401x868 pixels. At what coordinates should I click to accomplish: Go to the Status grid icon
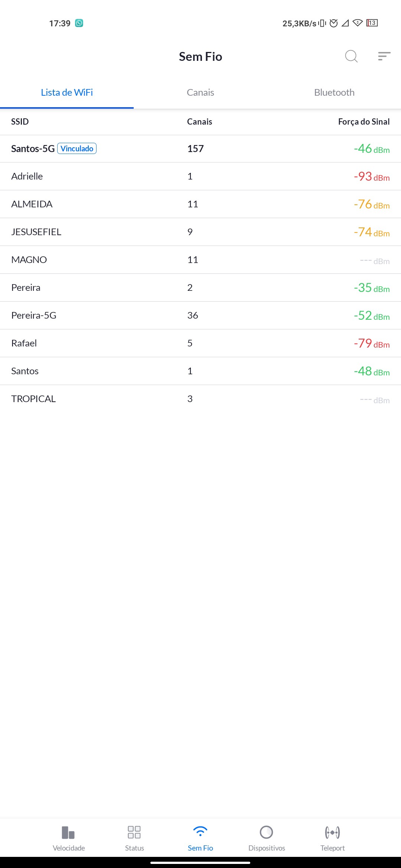point(134,832)
